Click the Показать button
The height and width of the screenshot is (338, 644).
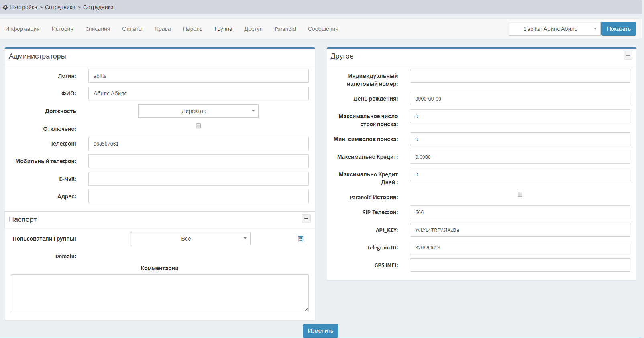click(619, 29)
